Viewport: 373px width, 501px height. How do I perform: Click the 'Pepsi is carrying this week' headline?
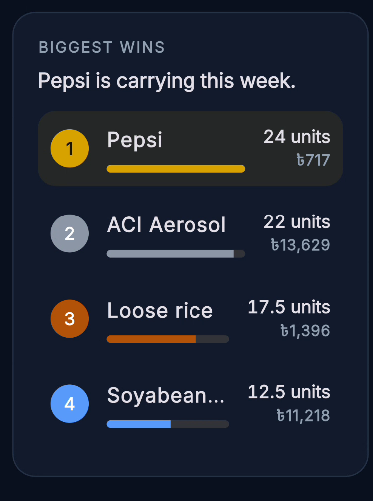coord(167,81)
